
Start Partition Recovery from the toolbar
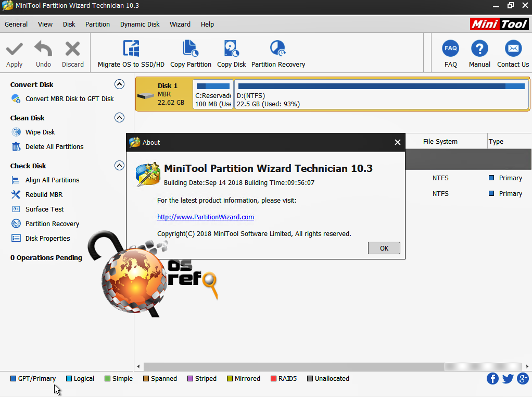[x=278, y=54]
